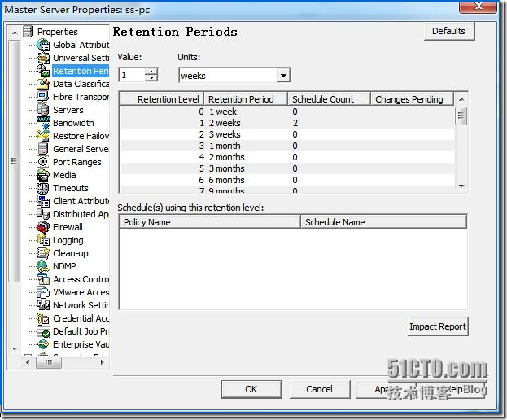
Task: Click inside the Value input field
Action: [x=131, y=76]
